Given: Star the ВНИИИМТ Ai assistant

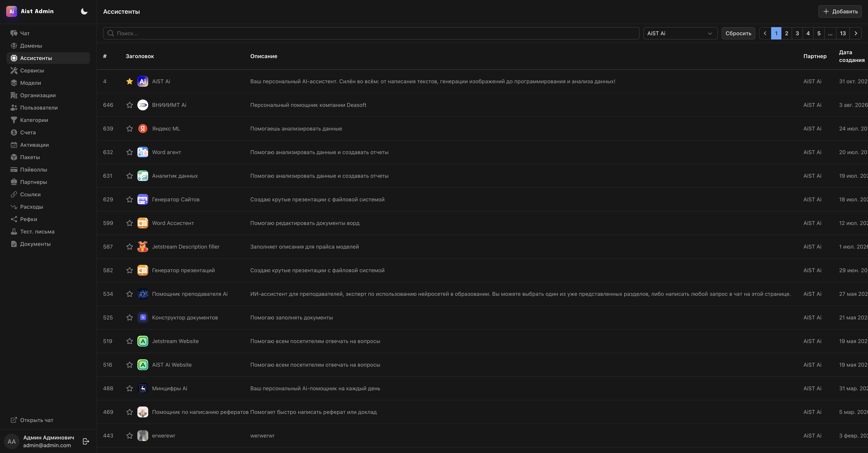Looking at the screenshot, I should pyautogui.click(x=129, y=105).
